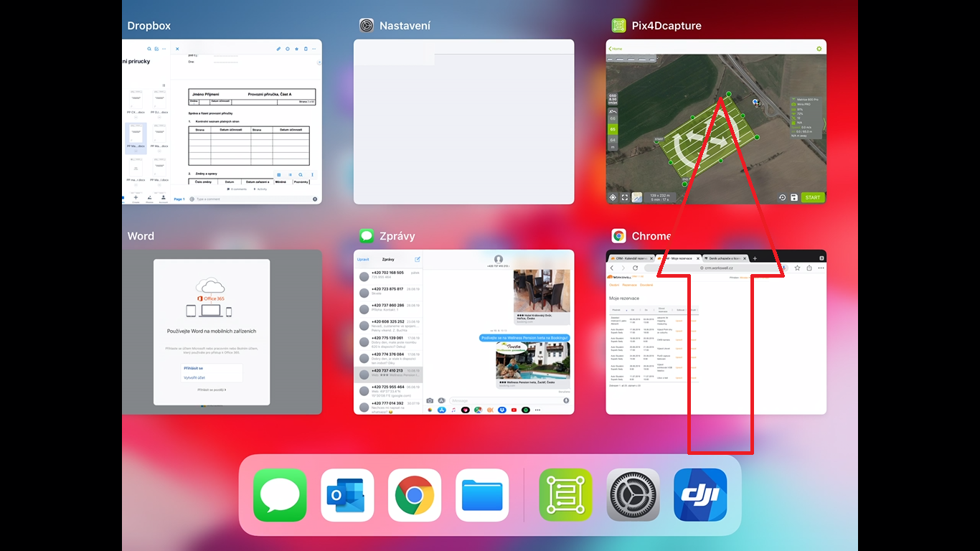Click the camera icon in Zprávy
The height and width of the screenshot is (551, 980).
coord(430,400)
